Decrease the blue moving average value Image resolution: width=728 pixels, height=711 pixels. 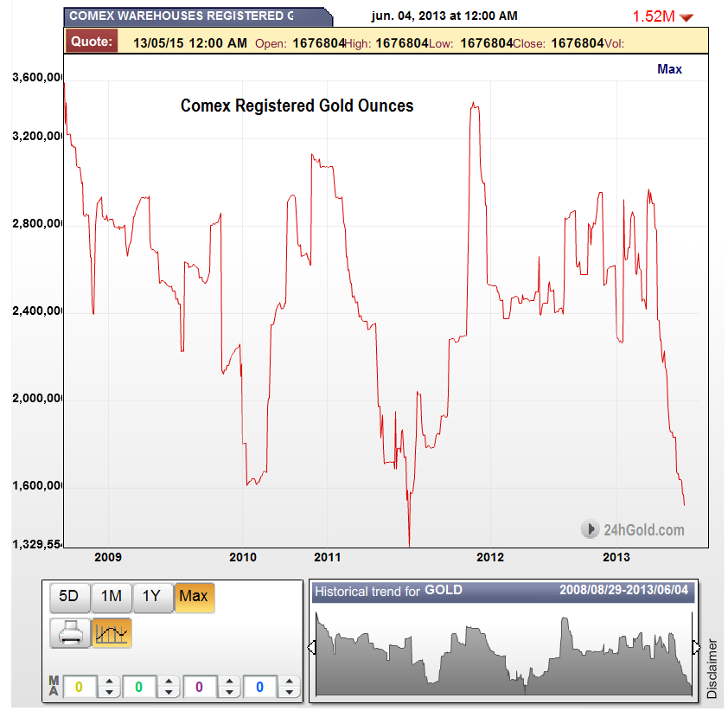(290, 693)
